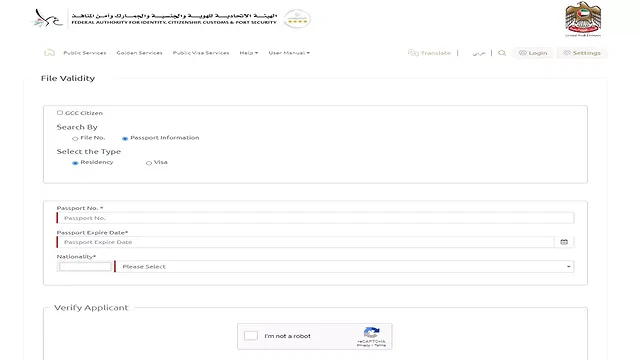
Task: Focus the Nationality code text box
Action: 85,267
